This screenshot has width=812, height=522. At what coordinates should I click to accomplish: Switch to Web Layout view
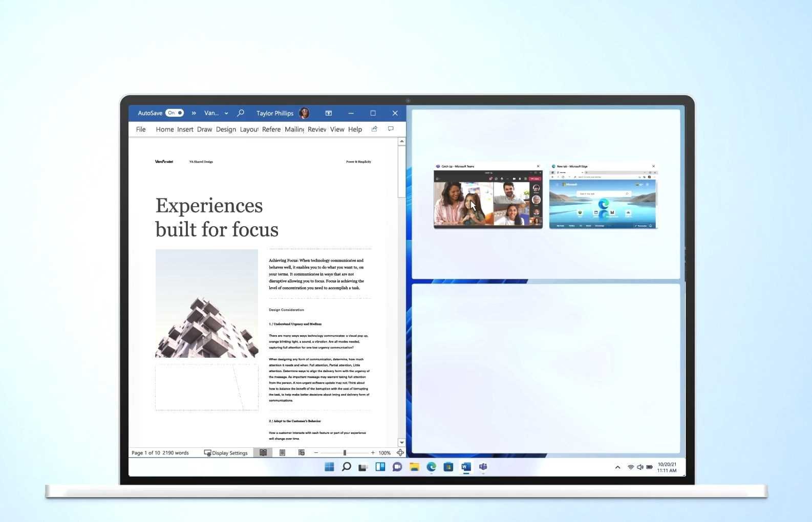point(301,453)
